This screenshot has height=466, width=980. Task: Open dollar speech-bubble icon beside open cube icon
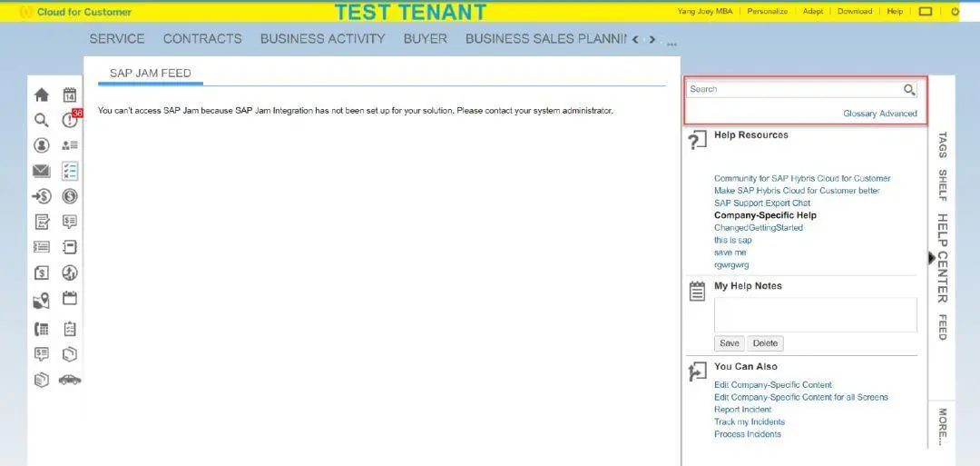[x=41, y=354]
